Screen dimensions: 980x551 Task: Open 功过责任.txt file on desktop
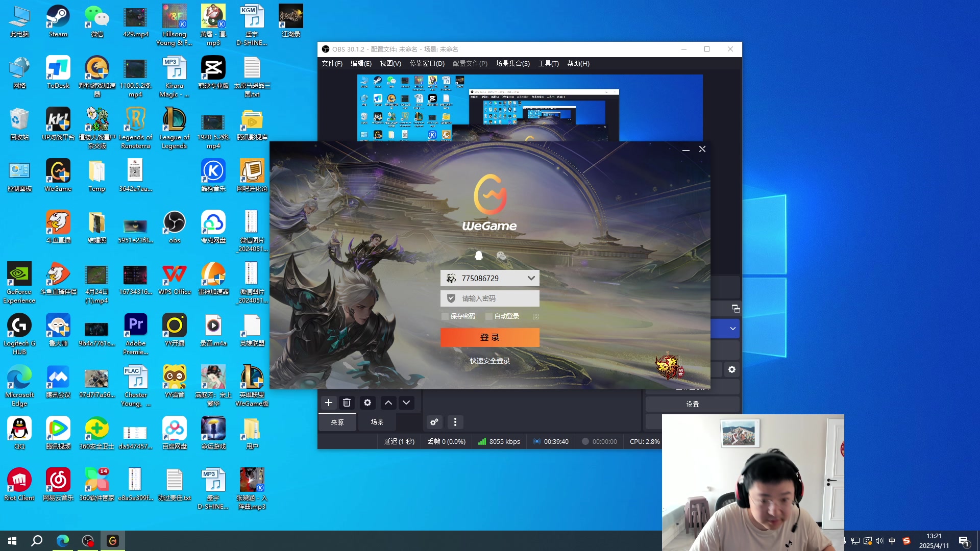pyautogui.click(x=175, y=485)
